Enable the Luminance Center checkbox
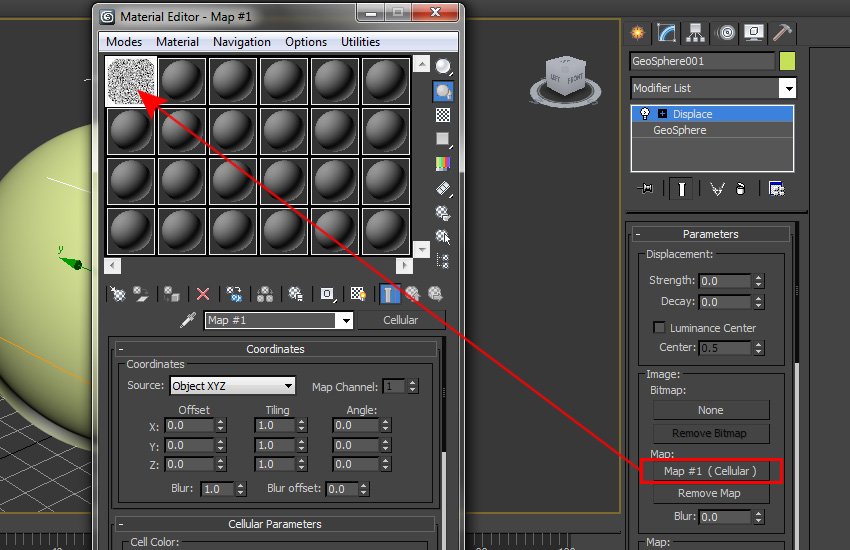The image size is (850, 550). tap(659, 328)
